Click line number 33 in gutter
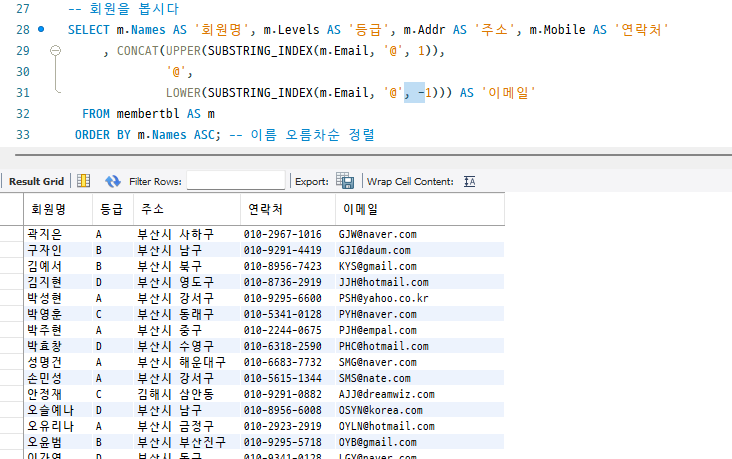732x459 pixels. 23,135
